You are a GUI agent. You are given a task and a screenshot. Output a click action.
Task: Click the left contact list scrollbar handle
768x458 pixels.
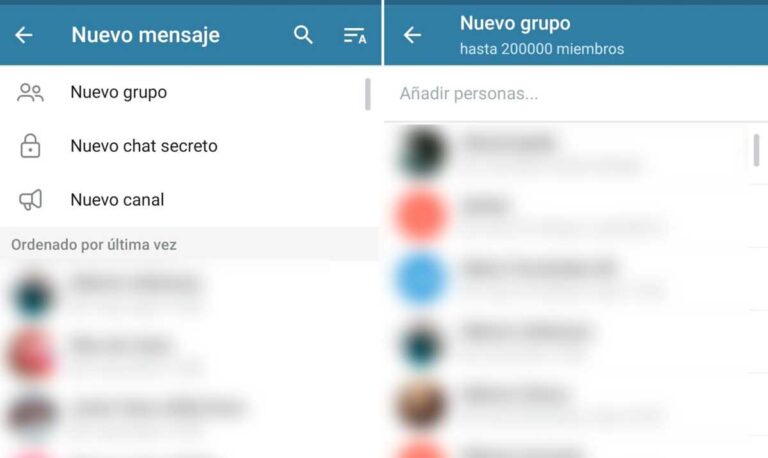(368, 94)
